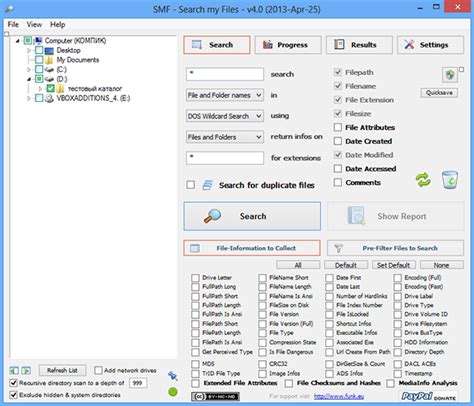This screenshot has width=474, height=406.
Task: Check the Drive Letter checkbox
Action: click(195, 278)
